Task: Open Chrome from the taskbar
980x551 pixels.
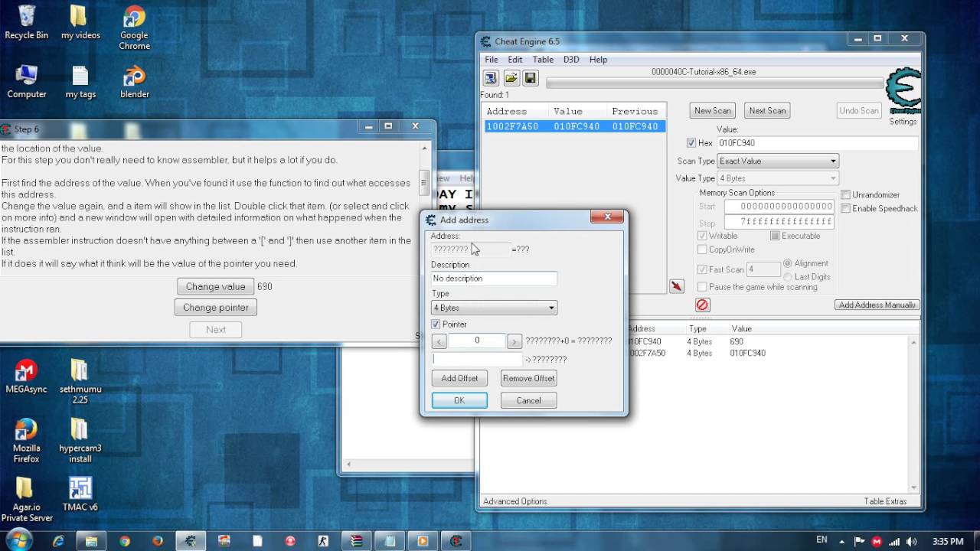Action: click(125, 540)
